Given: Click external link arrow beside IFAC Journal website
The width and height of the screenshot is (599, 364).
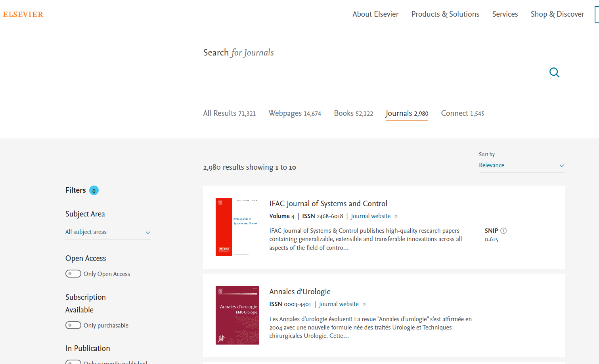Looking at the screenshot, I should coord(396,216).
